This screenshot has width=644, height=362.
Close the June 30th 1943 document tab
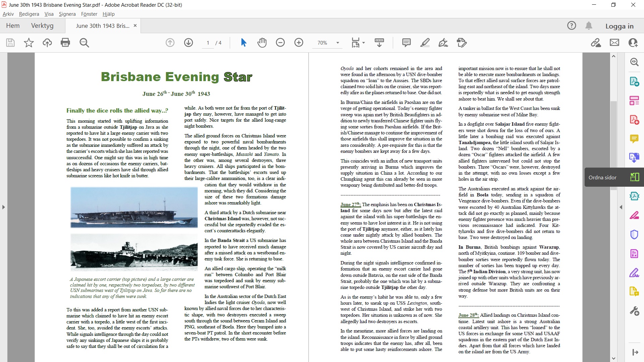tap(135, 25)
